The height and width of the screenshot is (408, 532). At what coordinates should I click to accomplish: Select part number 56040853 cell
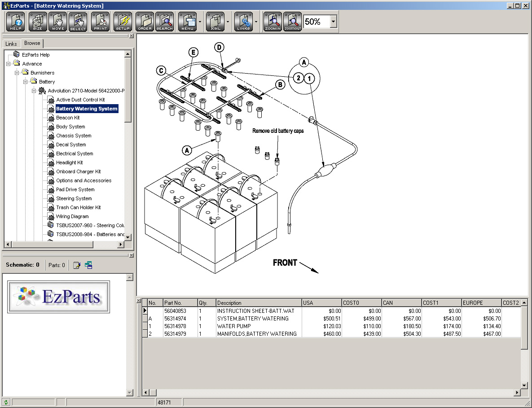pyautogui.click(x=180, y=311)
